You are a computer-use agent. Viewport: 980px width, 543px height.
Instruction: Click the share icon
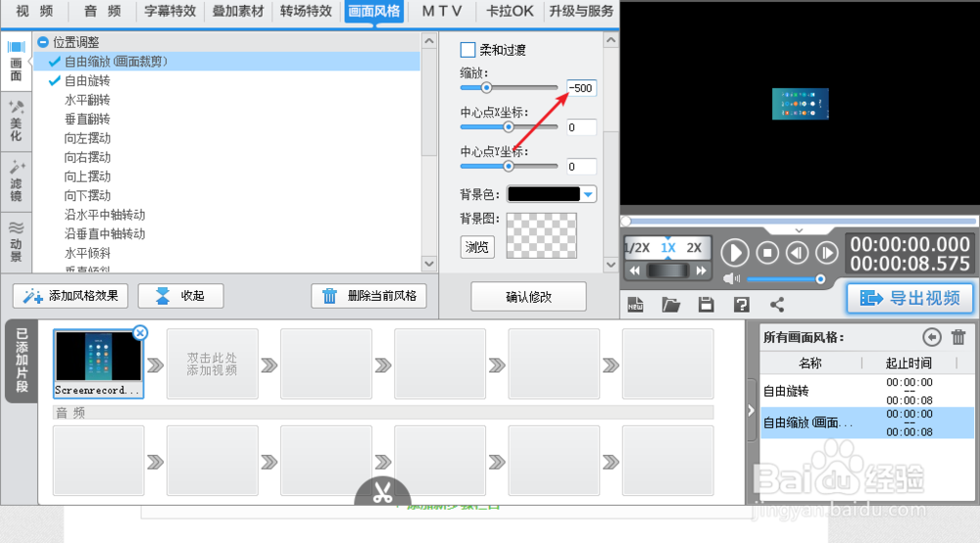point(777,304)
